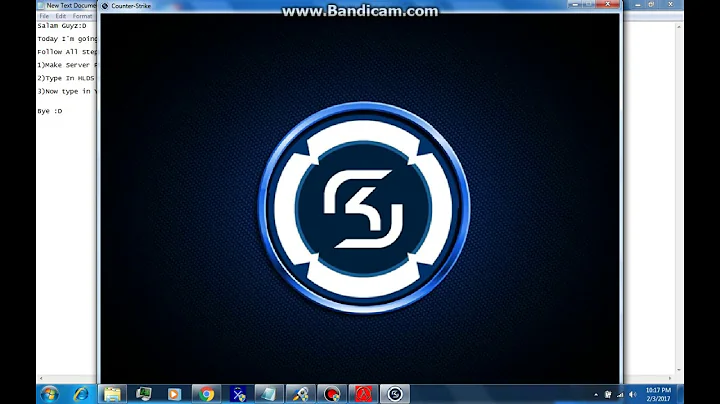The width and height of the screenshot is (720, 404).
Task: Click the red half-life taskbar icon
Action: pos(363,394)
